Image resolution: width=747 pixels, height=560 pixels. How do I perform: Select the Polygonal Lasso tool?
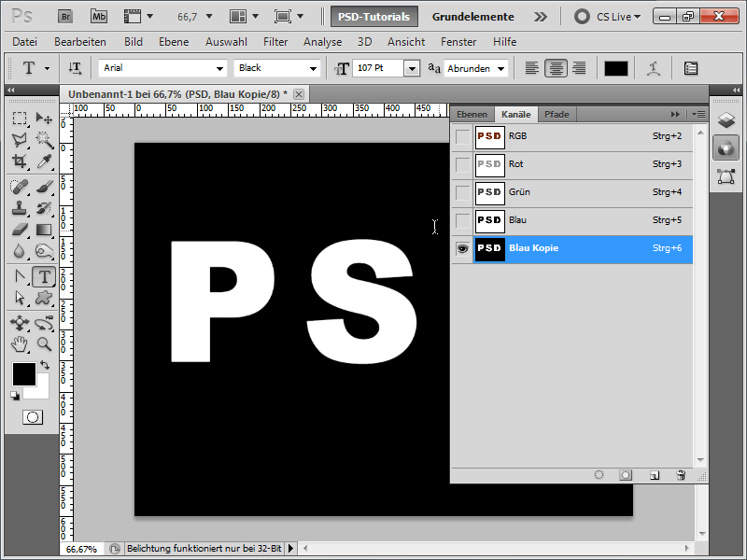[x=19, y=139]
